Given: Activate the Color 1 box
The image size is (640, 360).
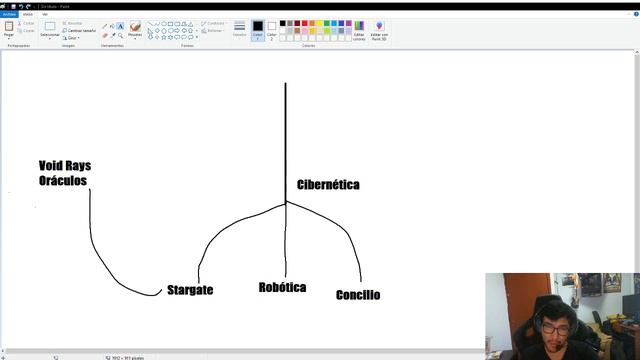Looking at the screenshot, I should click(x=258, y=30).
